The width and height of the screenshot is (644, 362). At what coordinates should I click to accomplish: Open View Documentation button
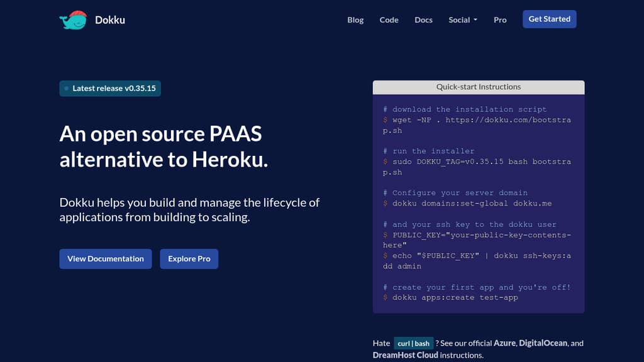pos(106,259)
